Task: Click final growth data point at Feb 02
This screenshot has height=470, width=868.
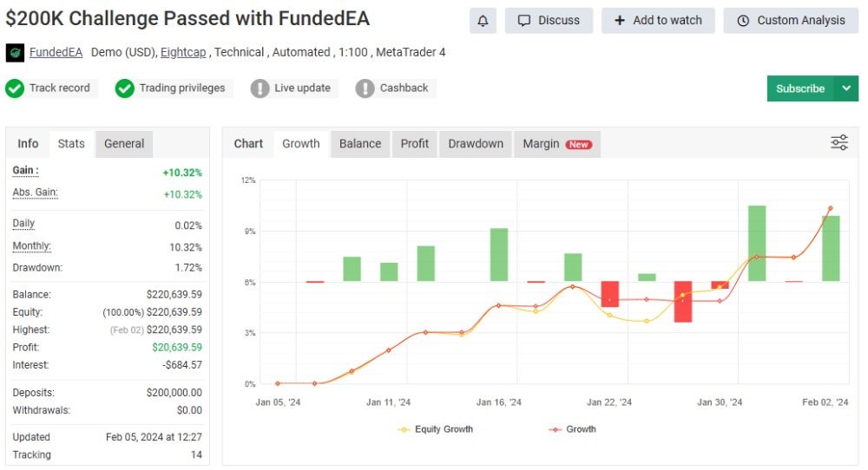Action: coord(830,208)
